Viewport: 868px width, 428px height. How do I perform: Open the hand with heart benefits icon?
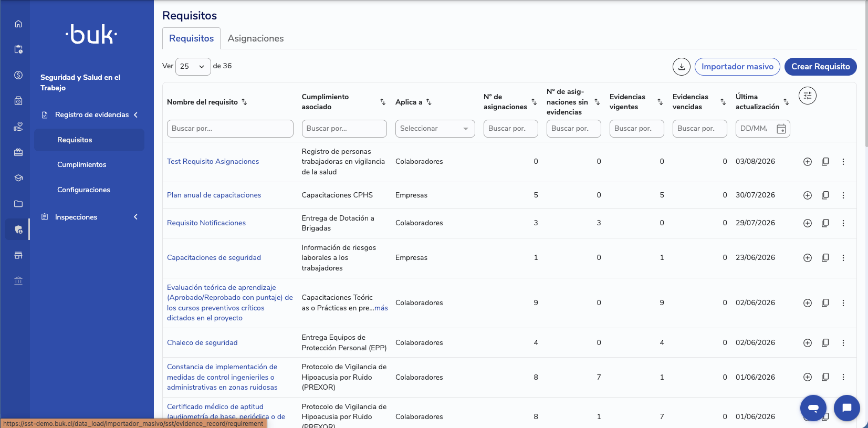pyautogui.click(x=18, y=127)
